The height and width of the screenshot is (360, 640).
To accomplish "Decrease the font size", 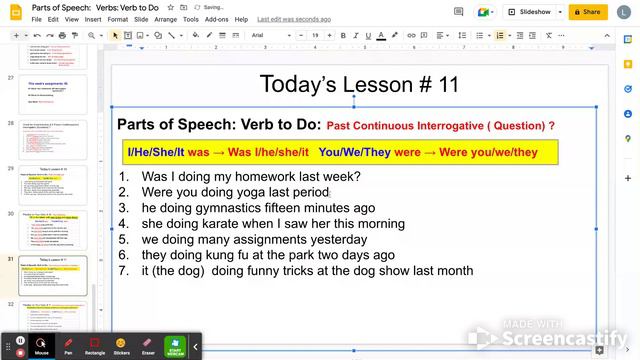I will tap(301, 36).
